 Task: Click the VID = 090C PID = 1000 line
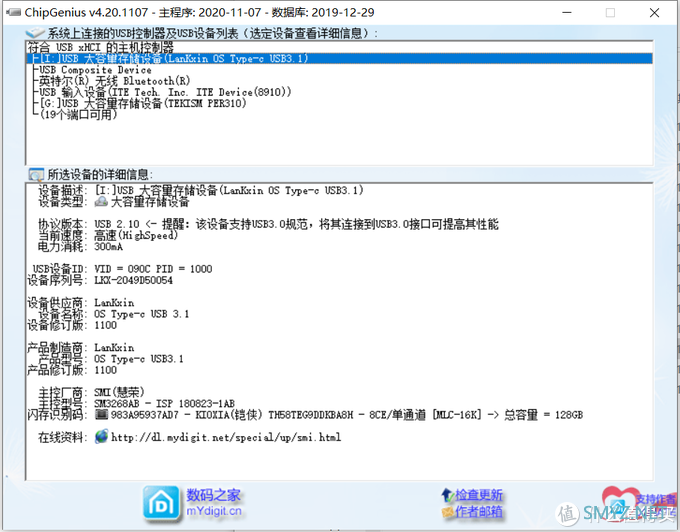153,269
